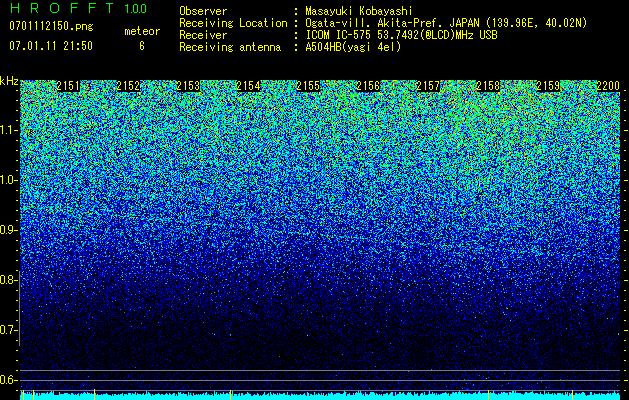Viewport: 629px width, 400px height.
Task: Click the 0.7 frequency axis label
Action: tap(9, 330)
